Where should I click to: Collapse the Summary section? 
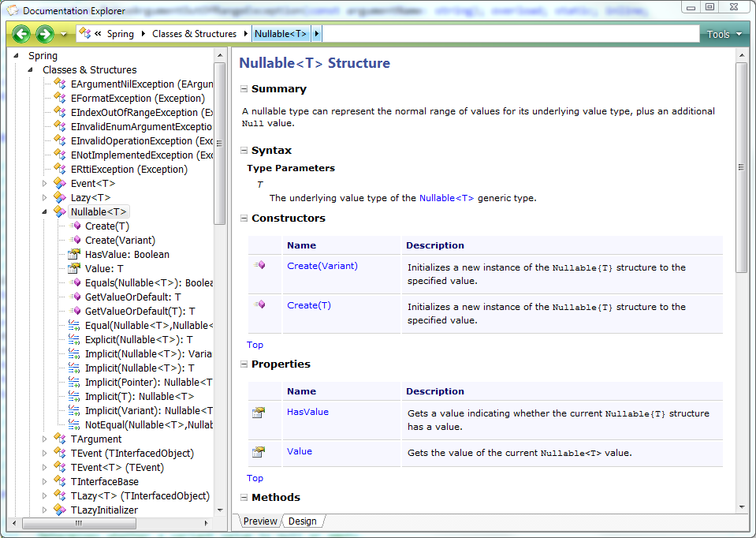[x=244, y=89]
